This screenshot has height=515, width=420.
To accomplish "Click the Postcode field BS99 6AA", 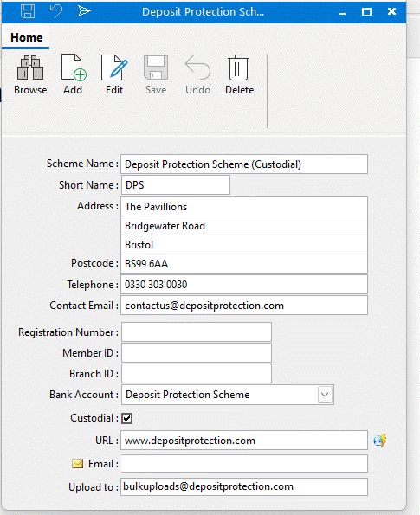I will point(244,264).
